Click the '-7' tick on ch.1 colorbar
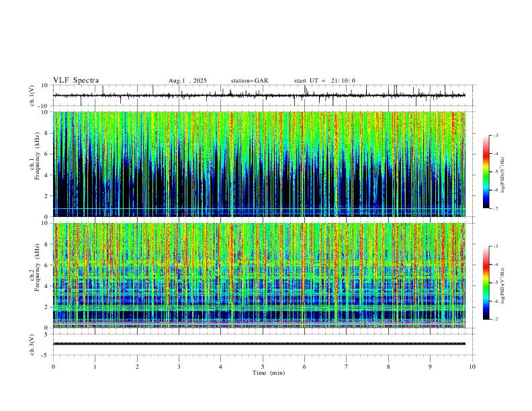Image resolution: width=532 pixels, height=411 pixels. click(495, 208)
